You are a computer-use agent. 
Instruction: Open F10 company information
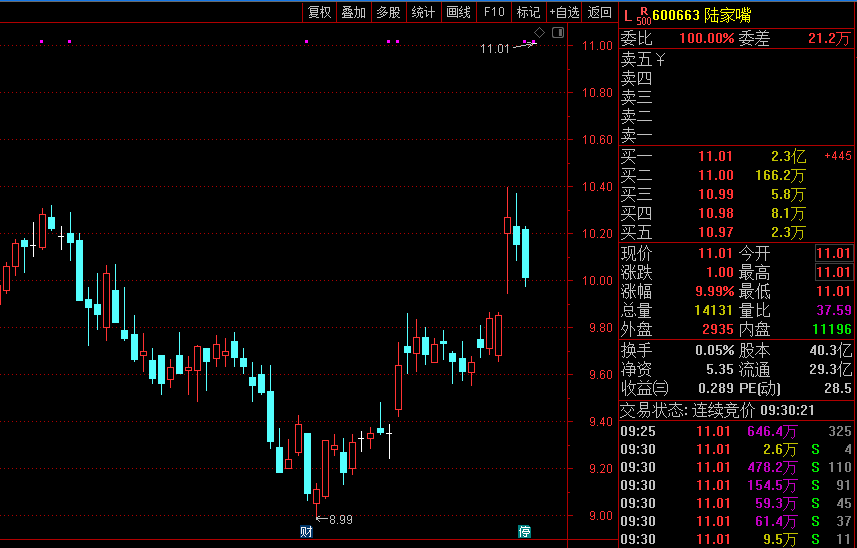[x=493, y=12]
